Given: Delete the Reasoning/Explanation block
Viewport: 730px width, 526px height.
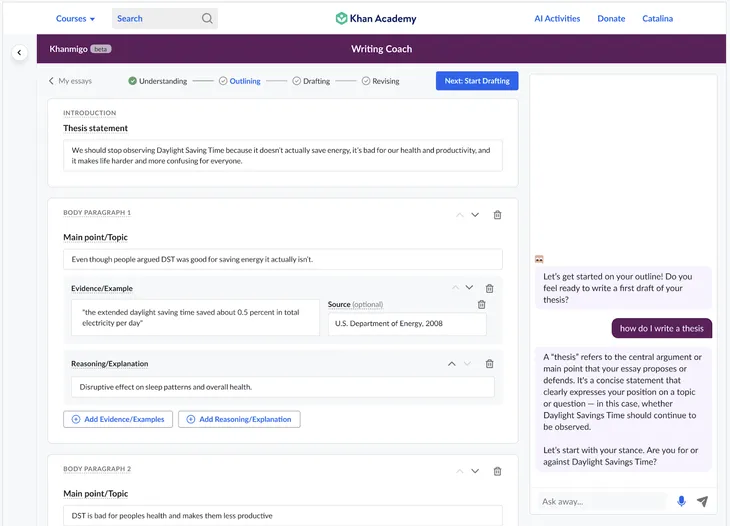Looking at the screenshot, I should 489,364.
